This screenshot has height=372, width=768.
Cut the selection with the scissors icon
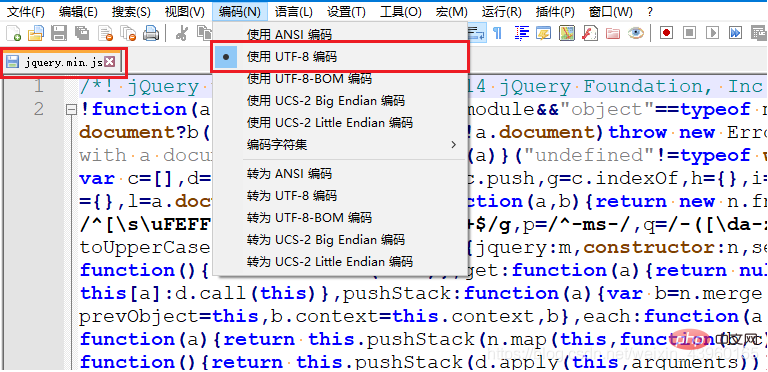coord(181,33)
